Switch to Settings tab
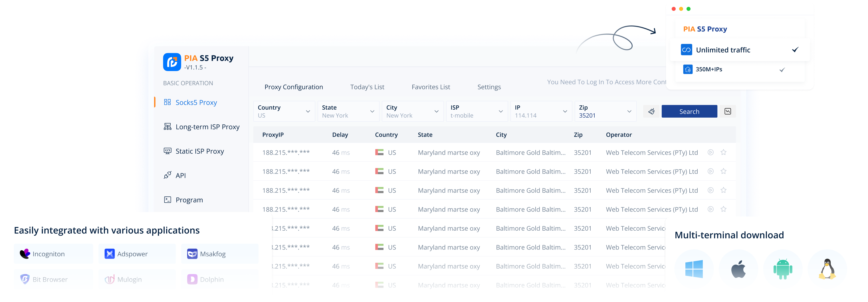 click(x=489, y=87)
